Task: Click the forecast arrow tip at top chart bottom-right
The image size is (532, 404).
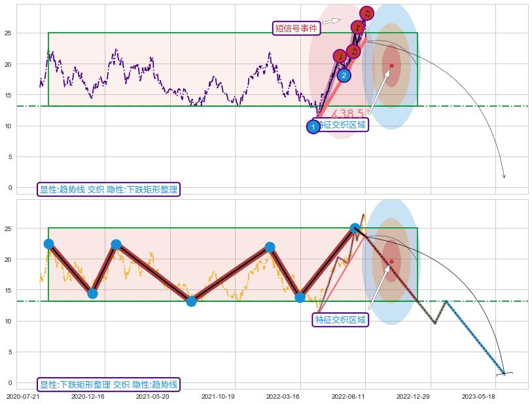Action: point(504,177)
